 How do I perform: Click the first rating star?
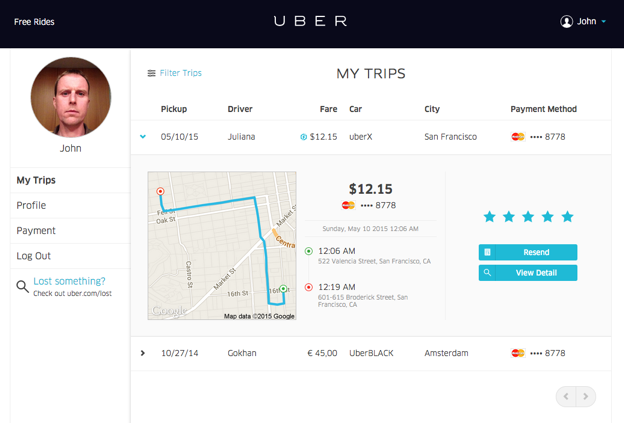[x=489, y=217]
